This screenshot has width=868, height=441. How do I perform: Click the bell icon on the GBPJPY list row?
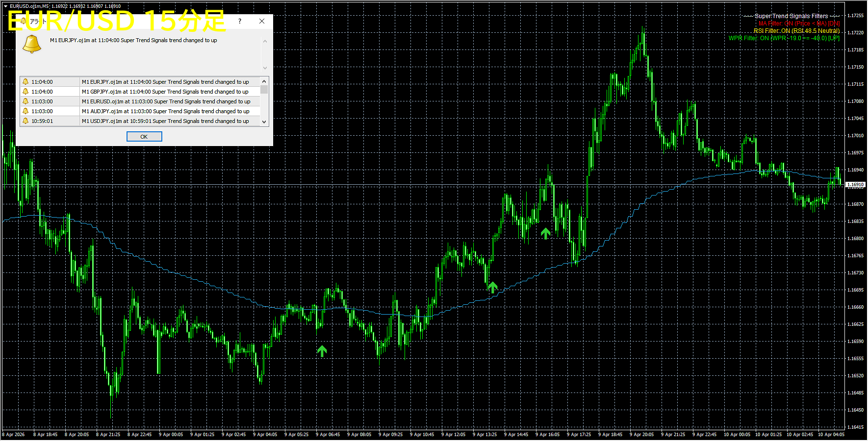pos(26,92)
